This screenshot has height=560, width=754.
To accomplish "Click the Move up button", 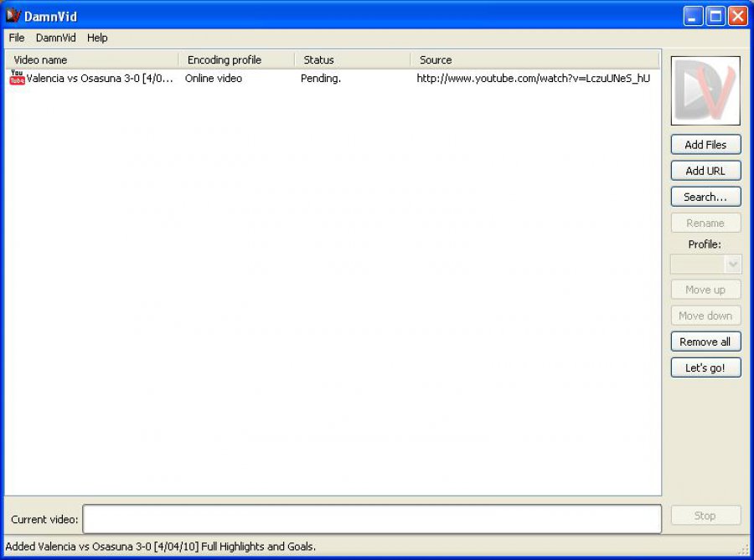I will (705, 290).
